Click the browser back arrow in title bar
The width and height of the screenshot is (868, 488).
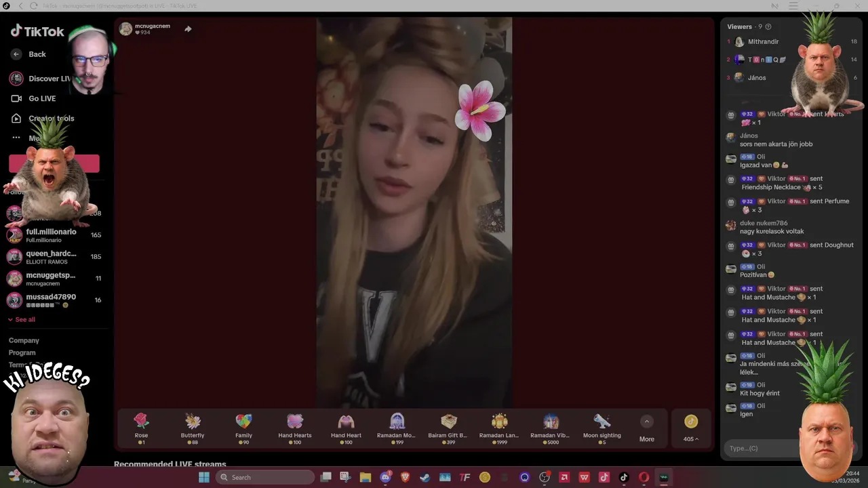21,6
